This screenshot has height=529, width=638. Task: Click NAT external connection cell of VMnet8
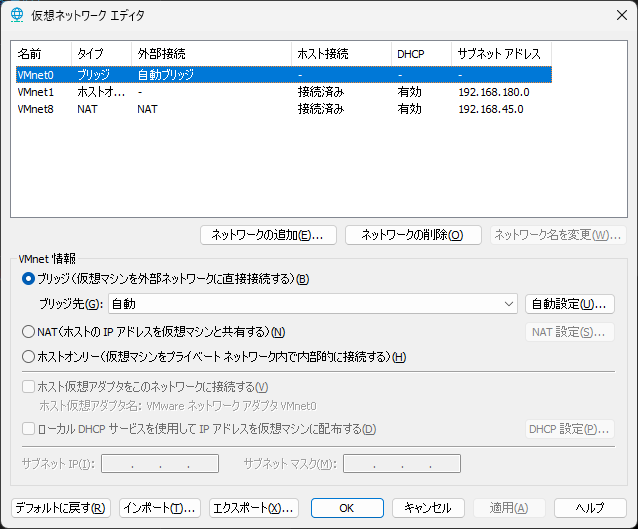147,109
